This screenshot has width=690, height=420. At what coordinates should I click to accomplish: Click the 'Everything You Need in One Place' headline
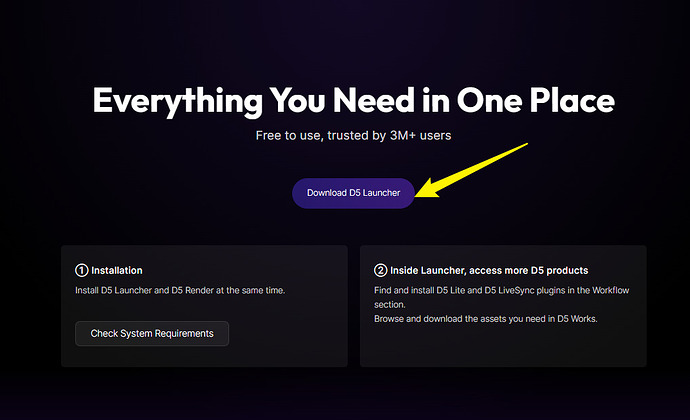click(x=353, y=101)
